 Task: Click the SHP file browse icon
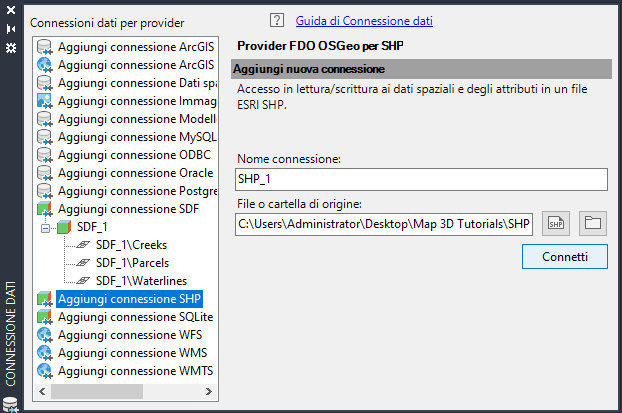pyautogui.click(x=556, y=223)
